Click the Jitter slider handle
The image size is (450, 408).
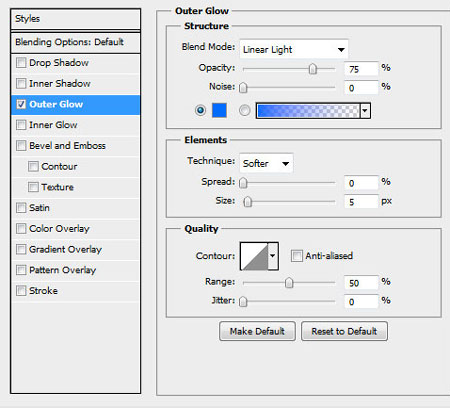click(243, 301)
